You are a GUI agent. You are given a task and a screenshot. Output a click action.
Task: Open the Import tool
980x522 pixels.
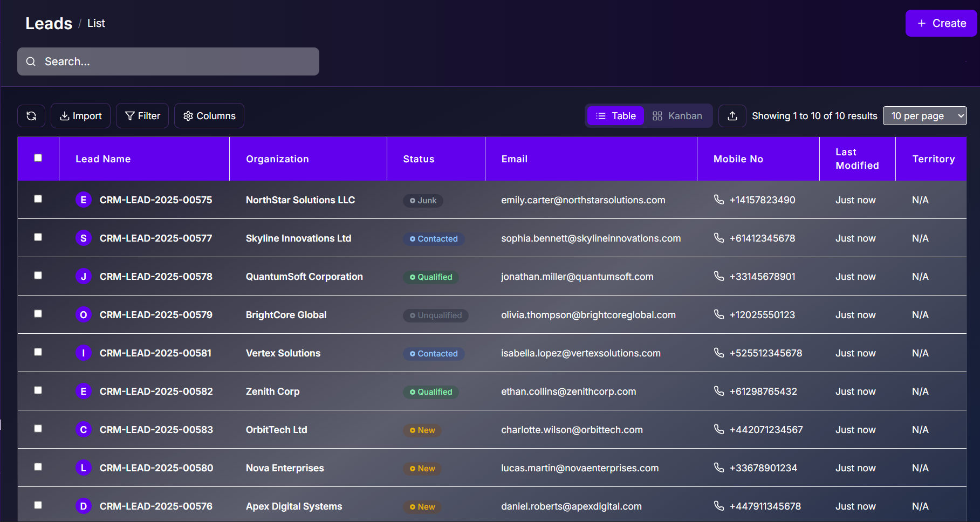[80, 115]
